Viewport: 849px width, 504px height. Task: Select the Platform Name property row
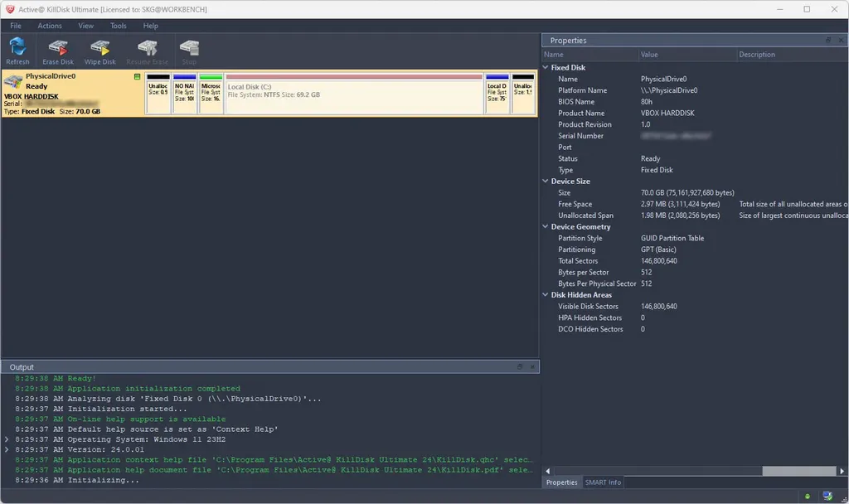point(695,90)
